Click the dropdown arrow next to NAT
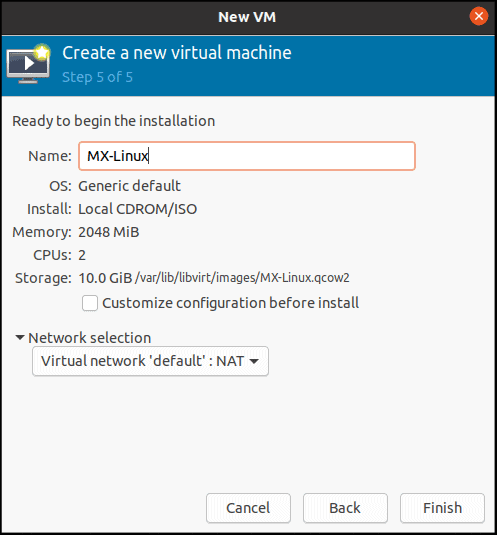Image resolution: width=497 pixels, height=535 pixels. [254, 361]
